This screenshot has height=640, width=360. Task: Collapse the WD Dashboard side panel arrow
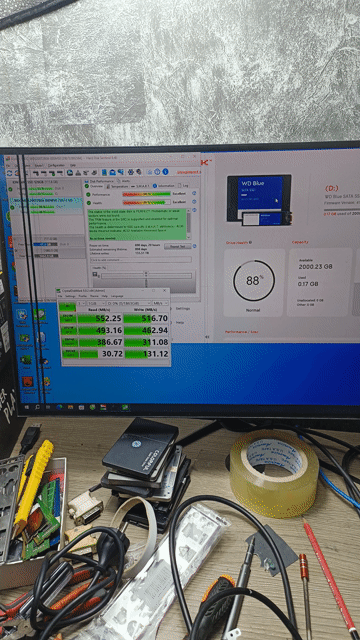(207, 337)
